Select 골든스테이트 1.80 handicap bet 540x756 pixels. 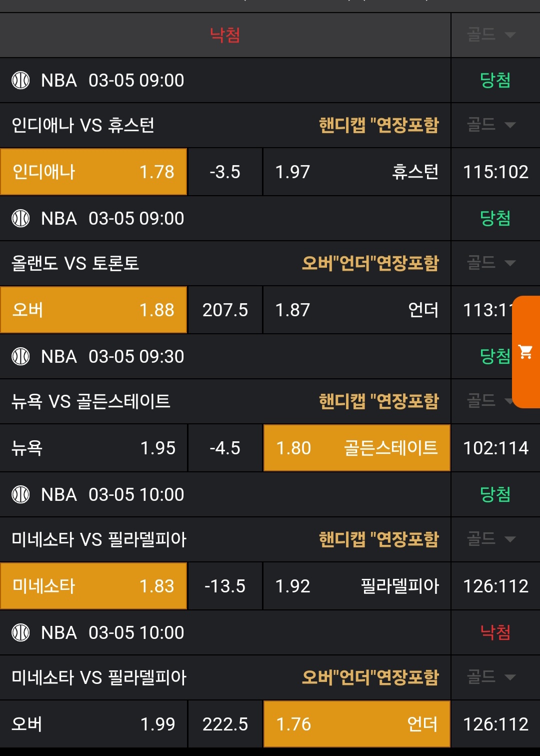click(x=356, y=448)
